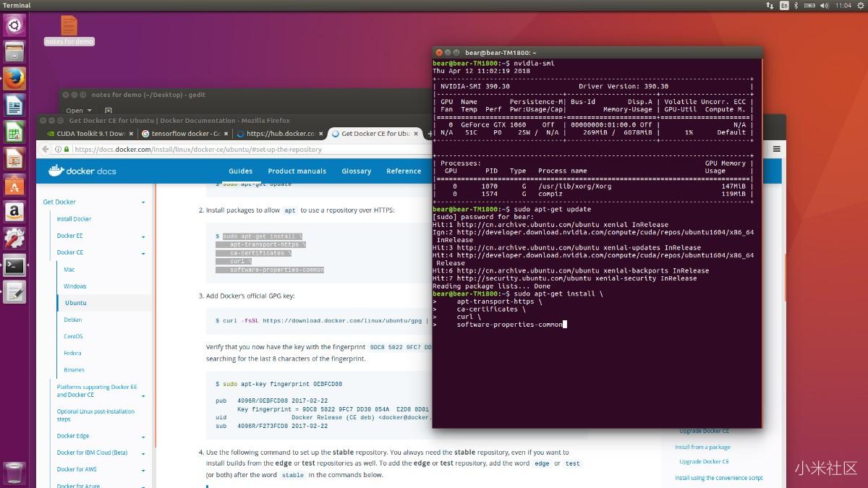Close the CUDA Toolkit tab
The image size is (868, 488).
pos(130,134)
